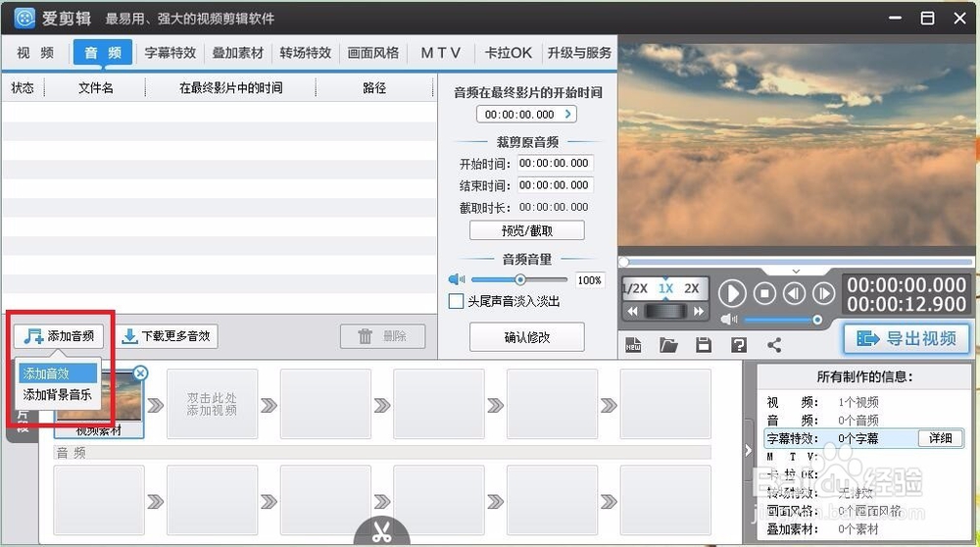980x547 pixels.
Task: Click the 导出视频 export button
Action: [x=906, y=338]
